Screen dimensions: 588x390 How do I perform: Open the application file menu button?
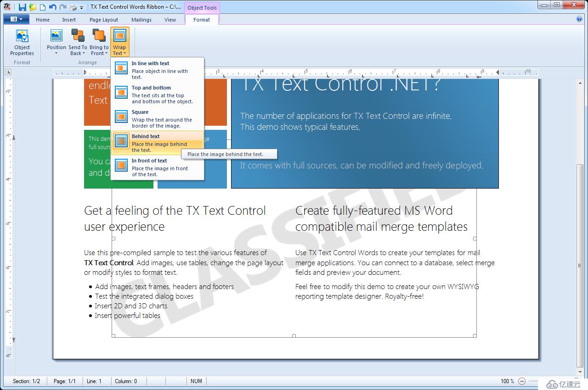tap(16, 19)
